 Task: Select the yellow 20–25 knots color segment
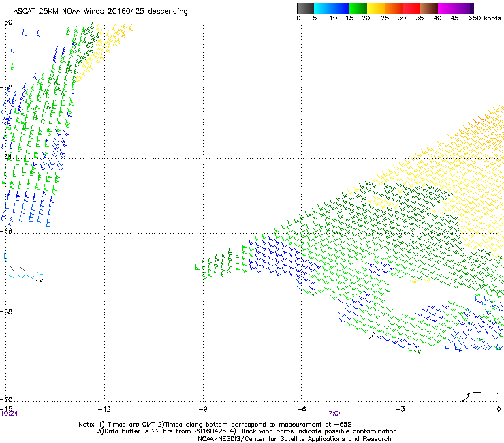point(376,8)
